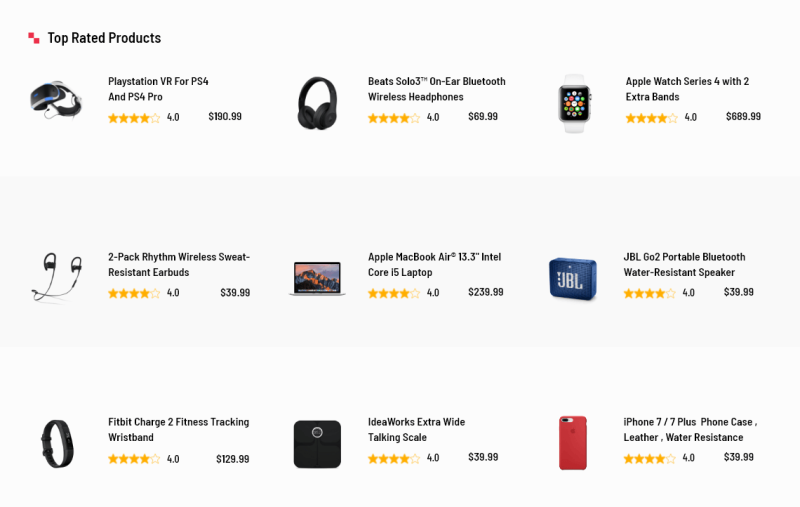Click the star rating under Playstation VR

tap(134, 118)
